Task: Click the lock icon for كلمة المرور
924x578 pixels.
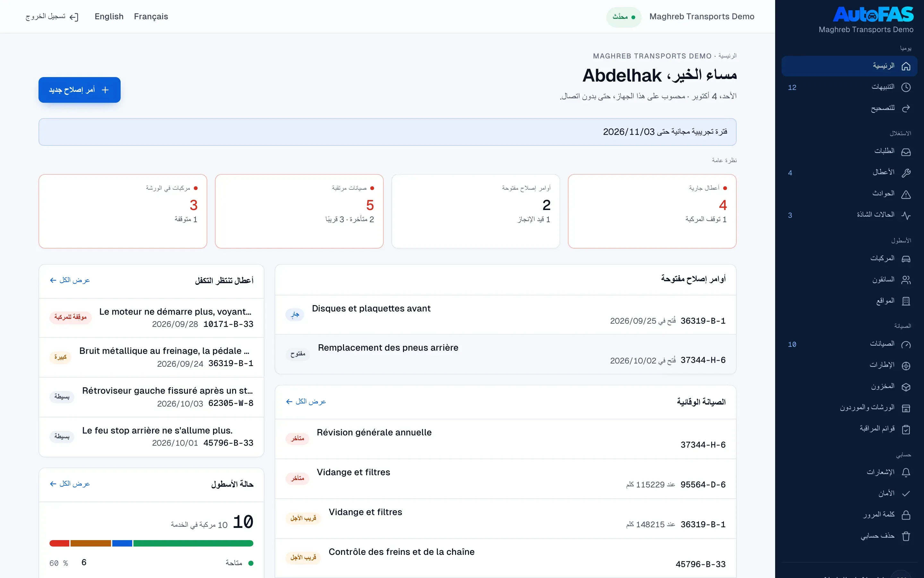Action: pyautogui.click(x=906, y=515)
